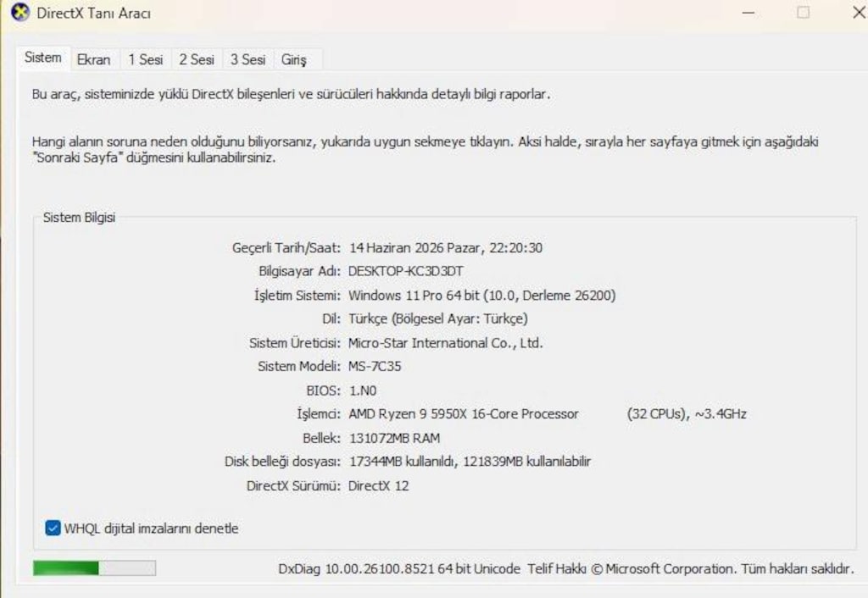Select computer name DESKTOP-KC3D3DT

coord(406,272)
